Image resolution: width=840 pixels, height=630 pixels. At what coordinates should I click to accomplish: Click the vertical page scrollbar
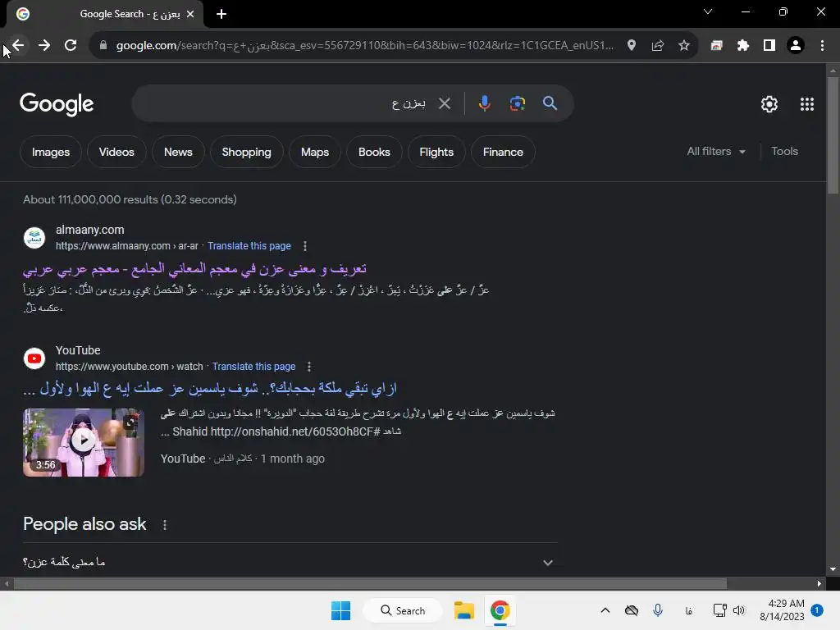tap(833, 136)
